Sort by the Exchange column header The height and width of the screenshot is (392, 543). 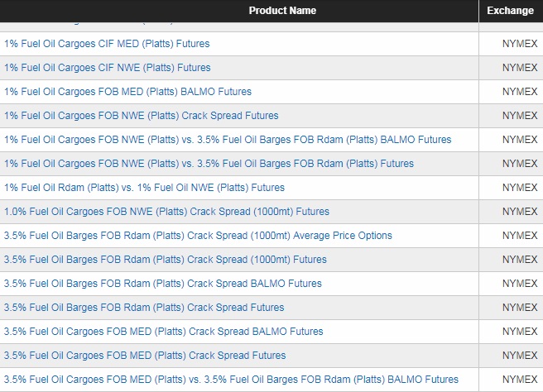point(510,11)
